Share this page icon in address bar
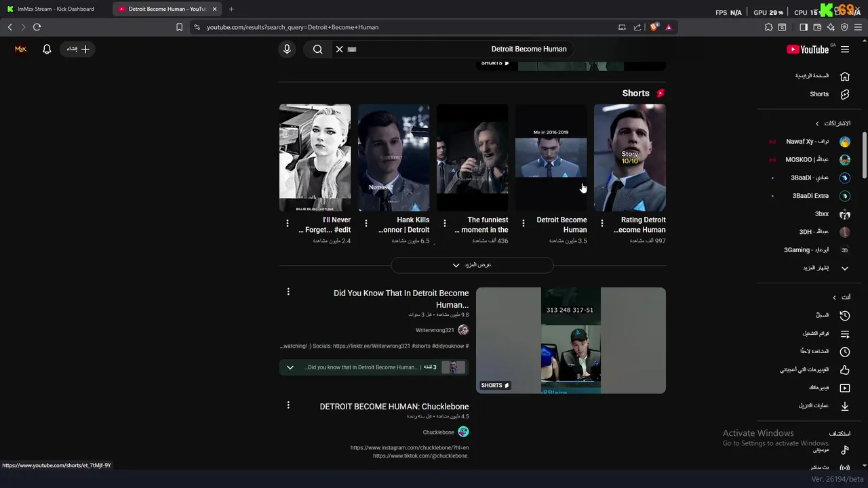The width and height of the screenshot is (868, 488). pyautogui.click(x=637, y=27)
